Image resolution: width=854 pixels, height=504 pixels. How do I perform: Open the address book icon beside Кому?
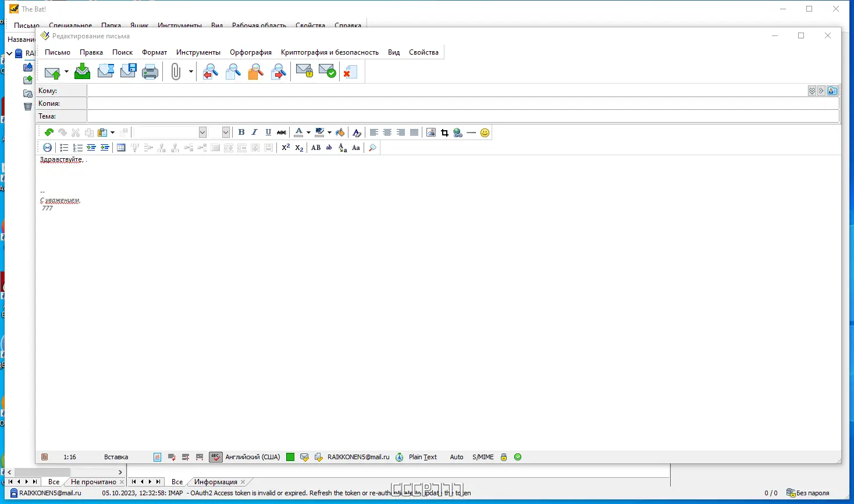(x=832, y=91)
